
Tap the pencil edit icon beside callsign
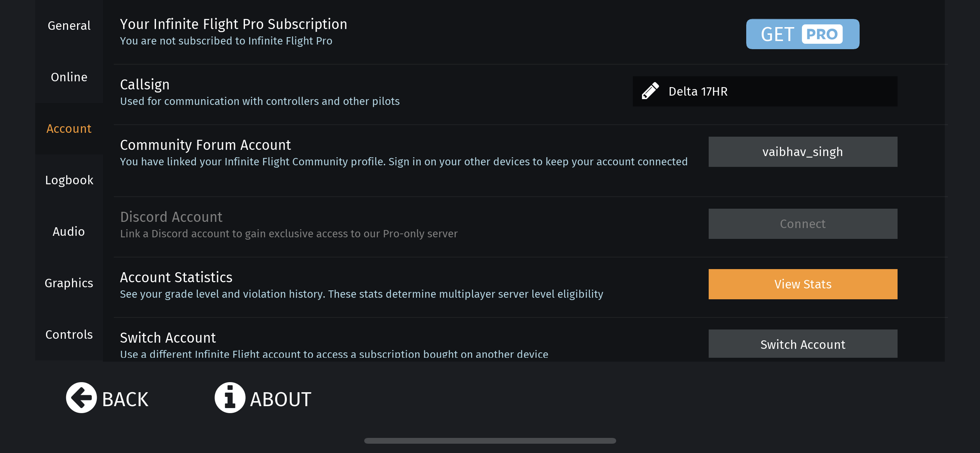click(650, 91)
